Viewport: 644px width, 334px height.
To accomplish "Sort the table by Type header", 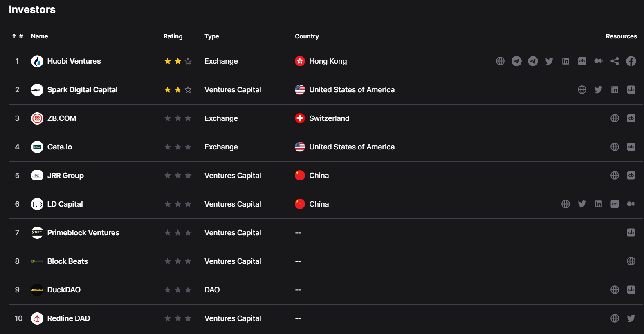I will pos(212,36).
